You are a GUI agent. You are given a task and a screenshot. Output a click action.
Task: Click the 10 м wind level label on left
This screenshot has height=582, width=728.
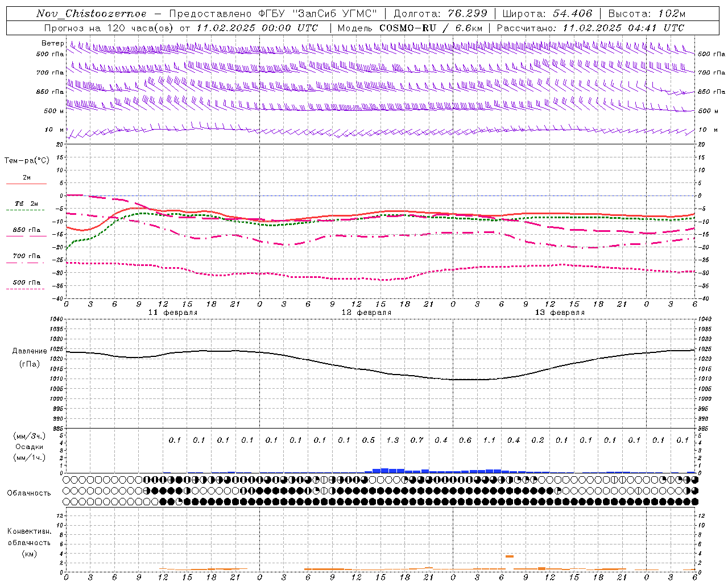click(x=54, y=130)
